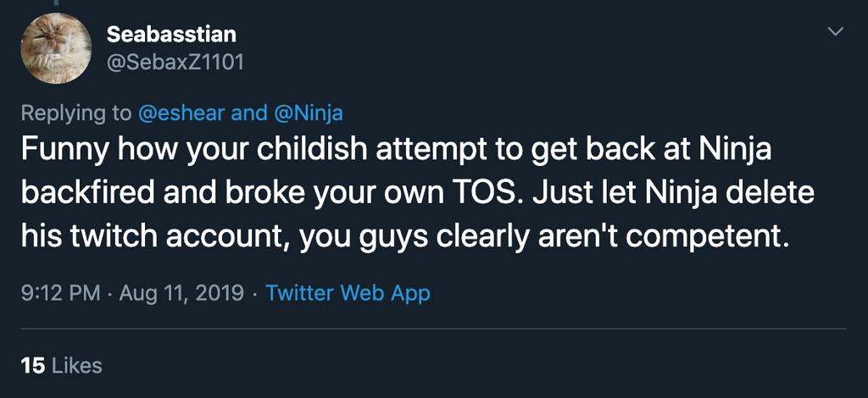Image resolution: width=868 pixels, height=398 pixels.
Task: Click the @SebaxZ1101 handle
Action: 175,63
